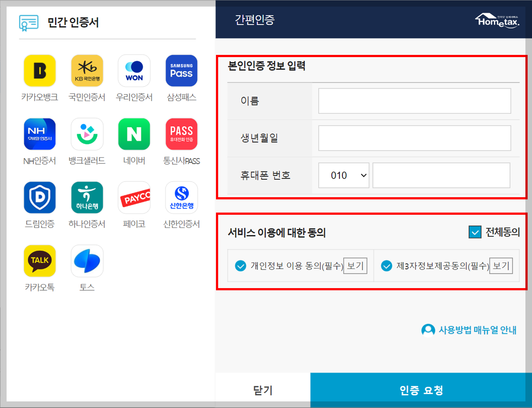532x408 pixels.
Task: Open 사용방법 매뉴얼 안내 link
Action: coord(478,330)
